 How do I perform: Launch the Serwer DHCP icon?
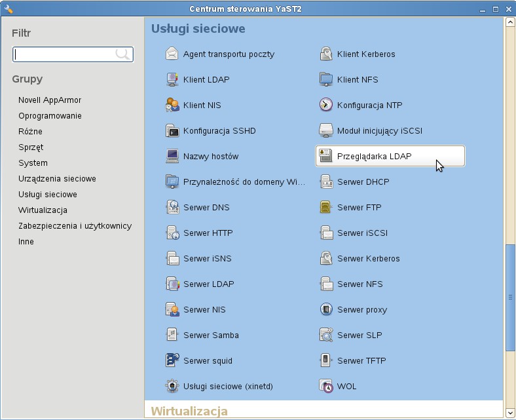tap(326, 182)
